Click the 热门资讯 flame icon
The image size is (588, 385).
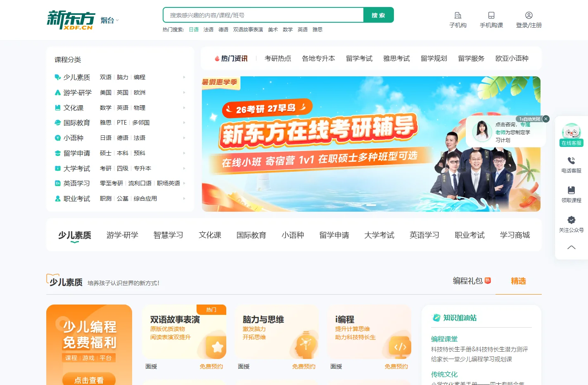[x=217, y=59]
